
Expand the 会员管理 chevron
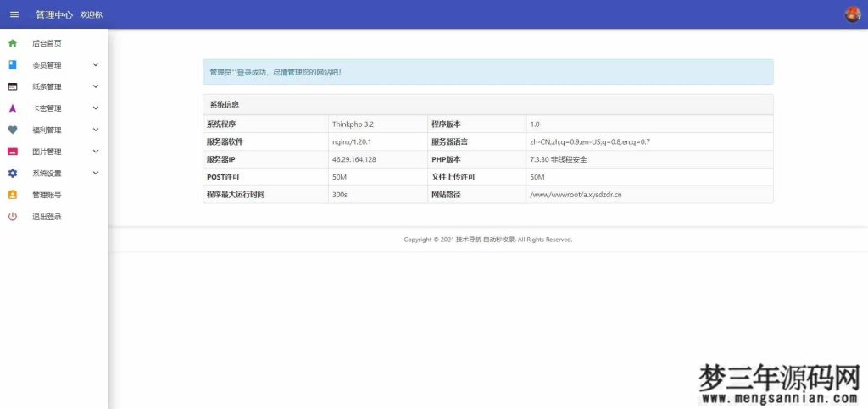pyautogui.click(x=96, y=64)
